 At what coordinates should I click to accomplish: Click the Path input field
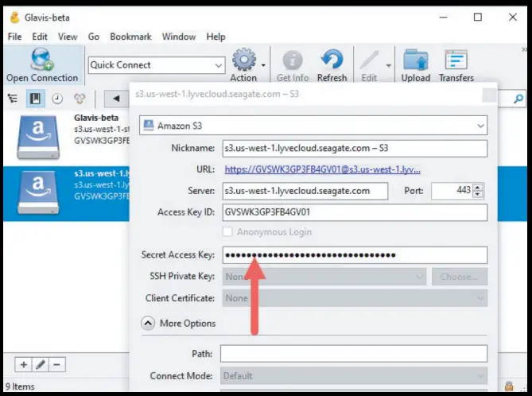pyautogui.click(x=354, y=354)
